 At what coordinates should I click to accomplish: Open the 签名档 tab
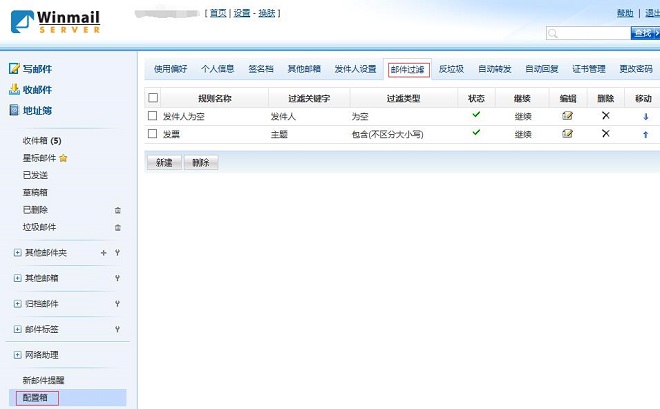(x=261, y=69)
